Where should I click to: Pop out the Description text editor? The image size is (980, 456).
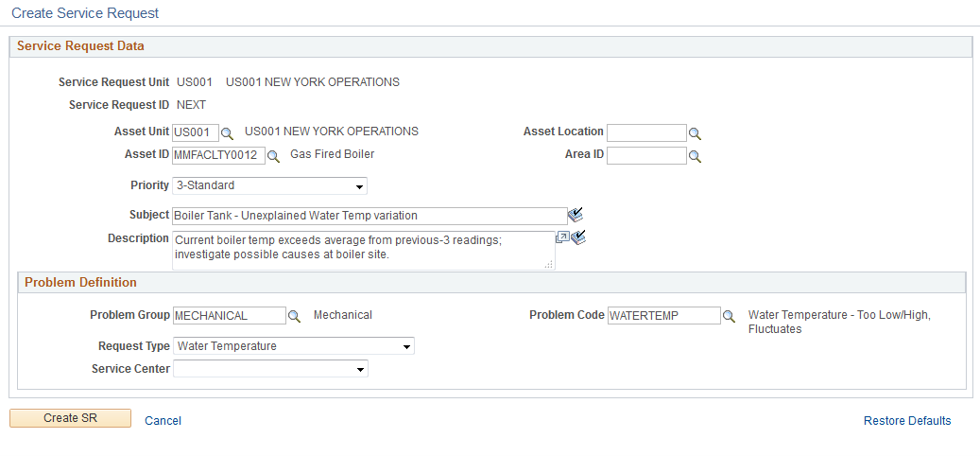coord(562,237)
